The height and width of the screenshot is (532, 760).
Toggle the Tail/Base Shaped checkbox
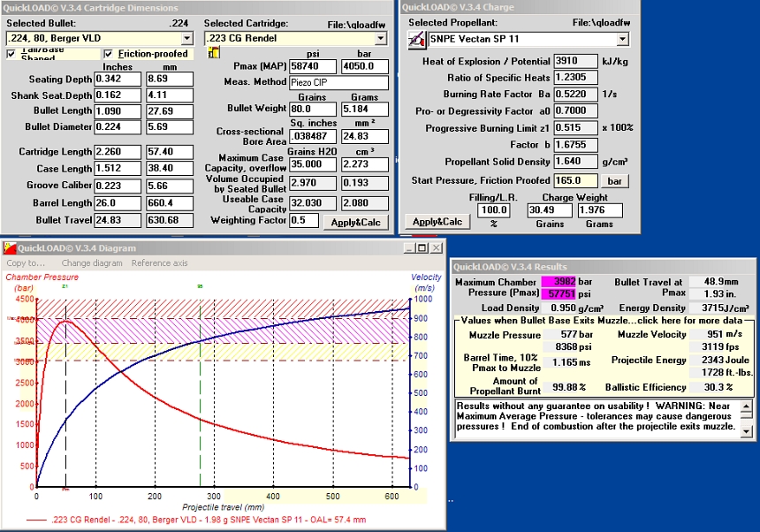coord(11,54)
